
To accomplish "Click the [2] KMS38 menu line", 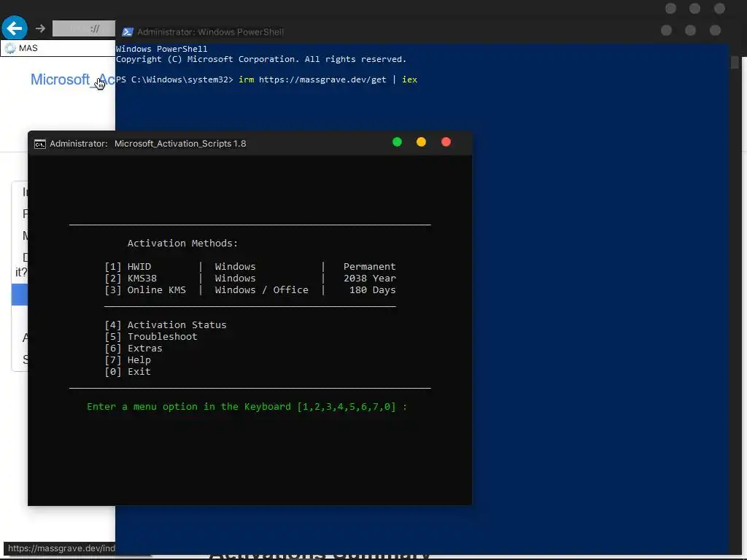I will pos(250,278).
